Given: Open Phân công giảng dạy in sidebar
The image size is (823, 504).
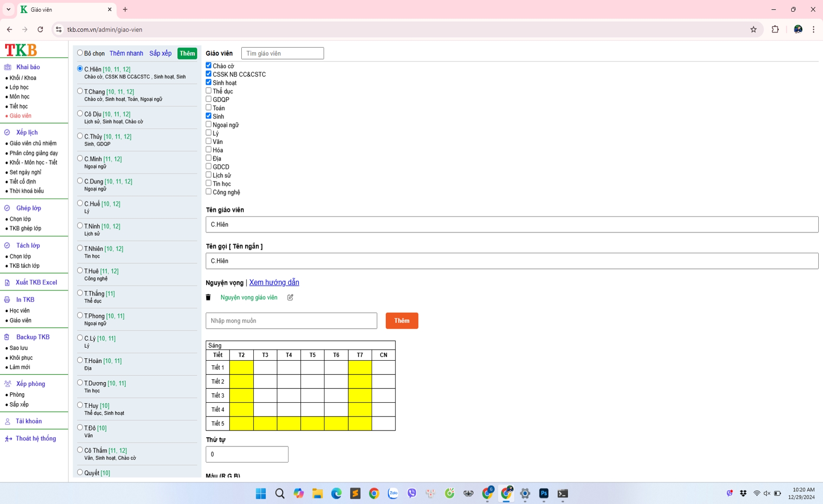Looking at the screenshot, I should (33, 153).
